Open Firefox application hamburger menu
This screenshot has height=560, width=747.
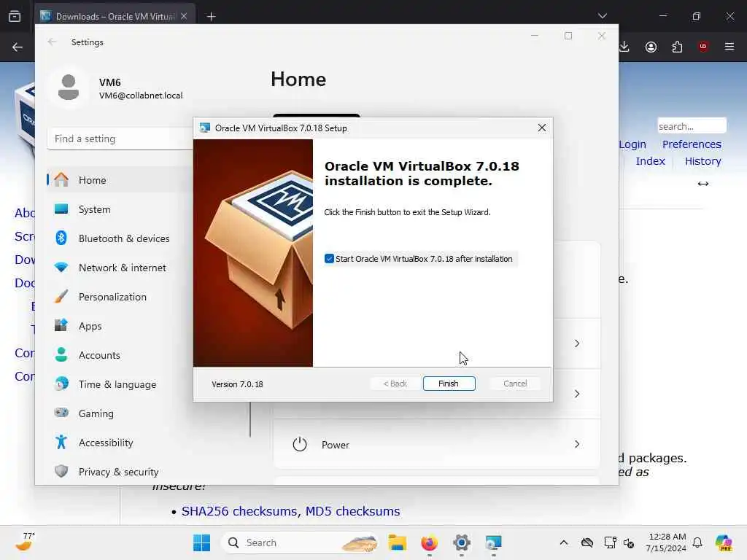pos(729,47)
